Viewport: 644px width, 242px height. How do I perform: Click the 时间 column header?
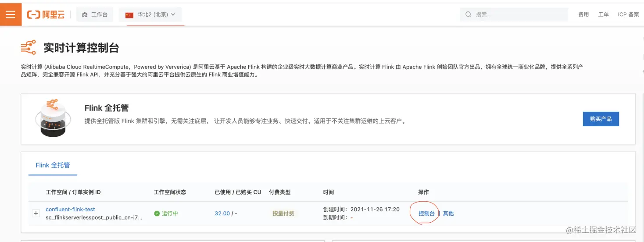coord(329,192)
